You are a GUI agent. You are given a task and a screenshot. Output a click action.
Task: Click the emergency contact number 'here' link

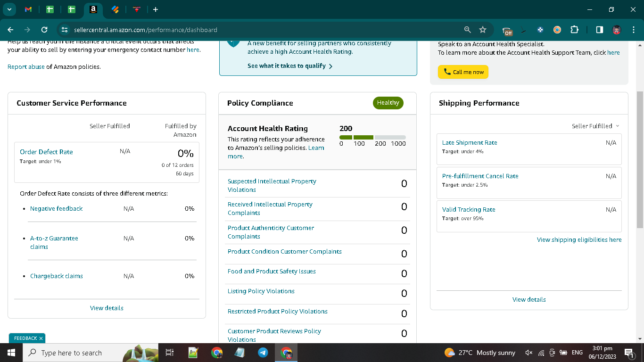click(193, 49)
